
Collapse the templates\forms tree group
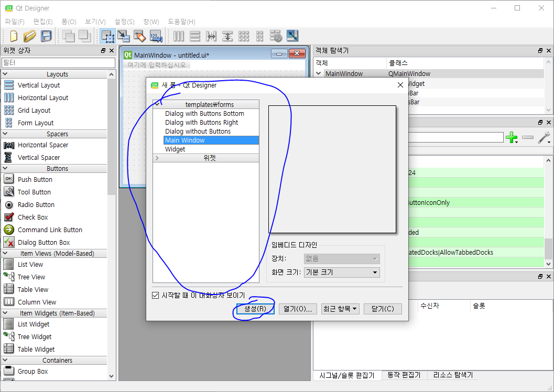[157, 104]
